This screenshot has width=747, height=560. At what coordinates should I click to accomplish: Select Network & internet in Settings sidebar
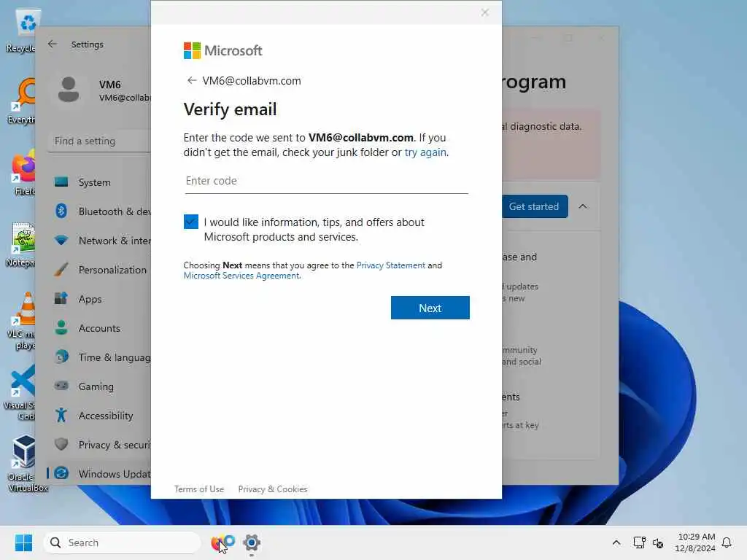(101, 241)
